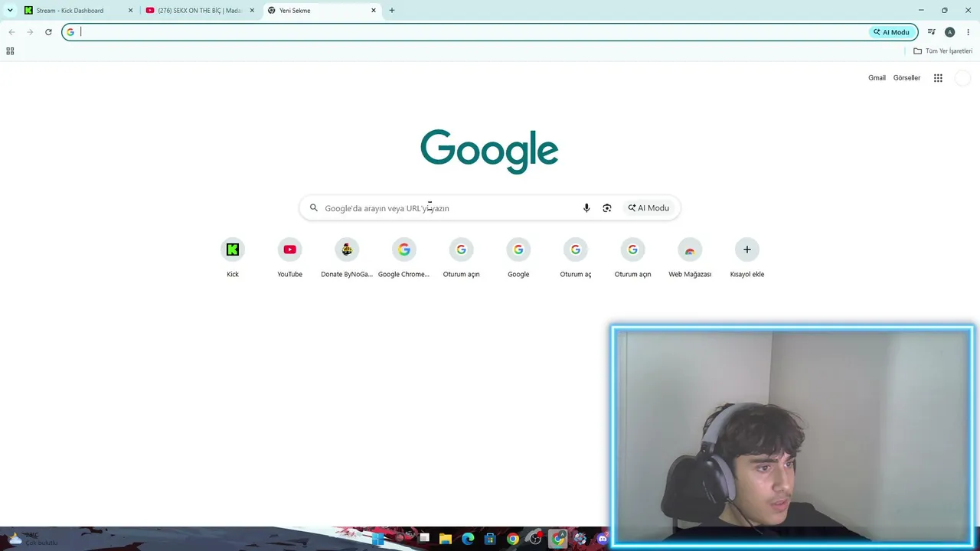Switch to the SEKX ON THE BİÇ tab
980x551 pixels.
[199, 11]
